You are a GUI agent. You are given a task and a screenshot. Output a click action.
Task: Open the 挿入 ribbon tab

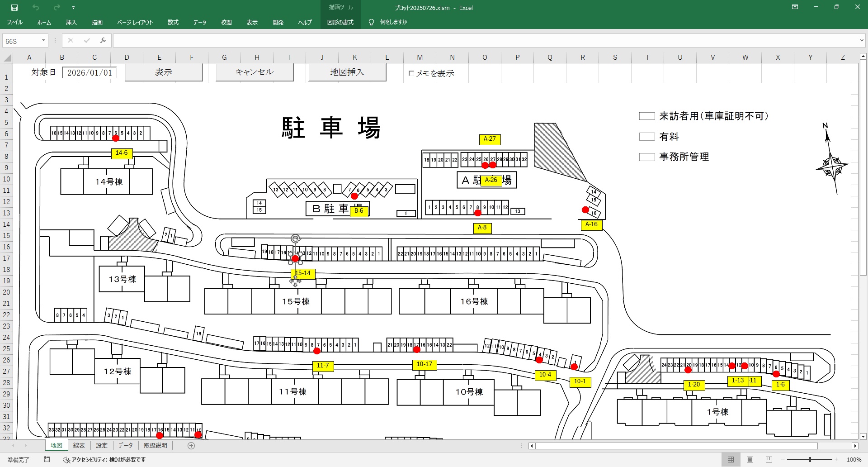coord(71,22)
